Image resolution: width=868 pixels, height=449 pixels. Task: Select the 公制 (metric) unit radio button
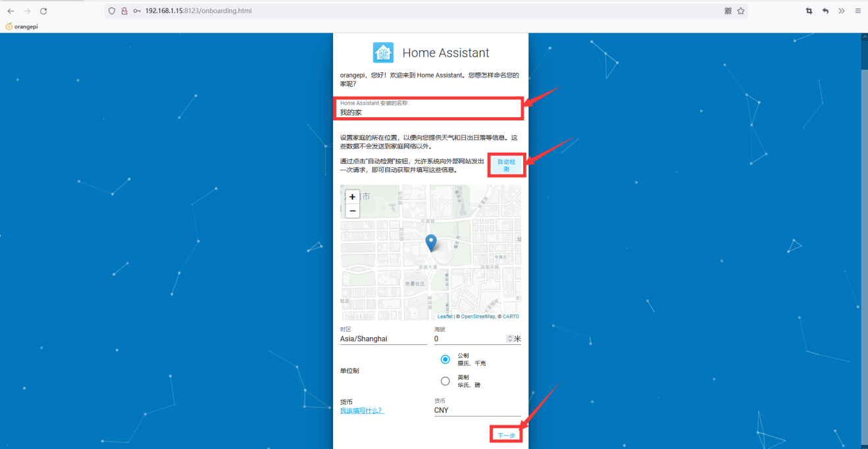coord(446,359)
